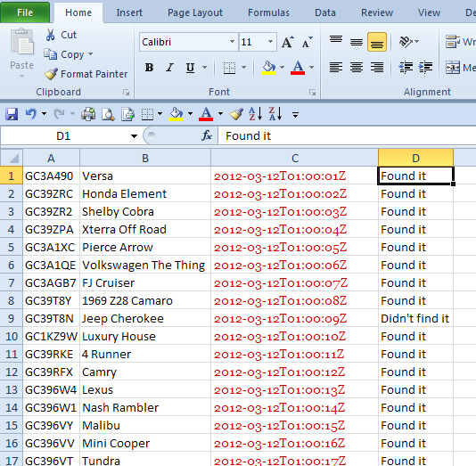
Task: Expand the Paste options arrow
Action: click(x=21, y=76)
